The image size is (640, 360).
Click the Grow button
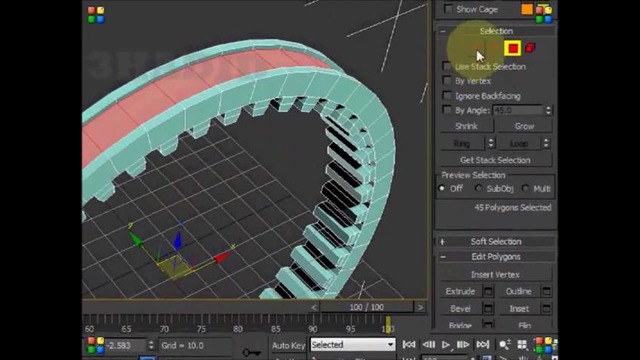coord(524,126)
